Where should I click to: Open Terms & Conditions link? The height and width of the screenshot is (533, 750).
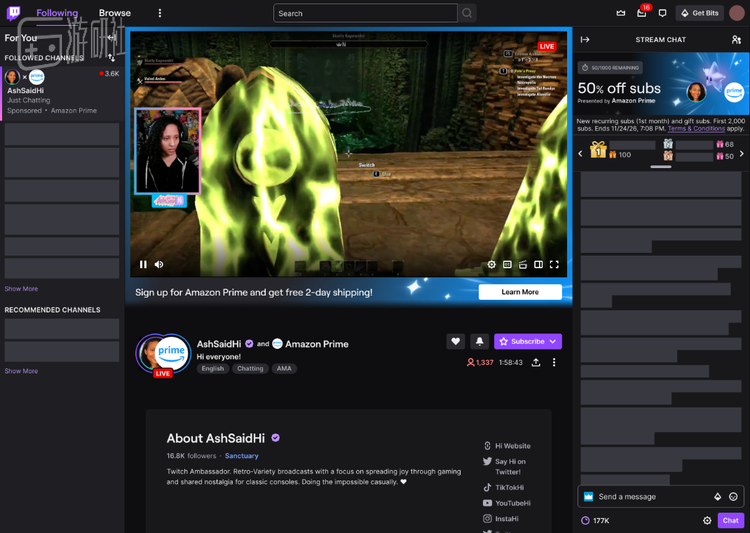pos(696,129)
